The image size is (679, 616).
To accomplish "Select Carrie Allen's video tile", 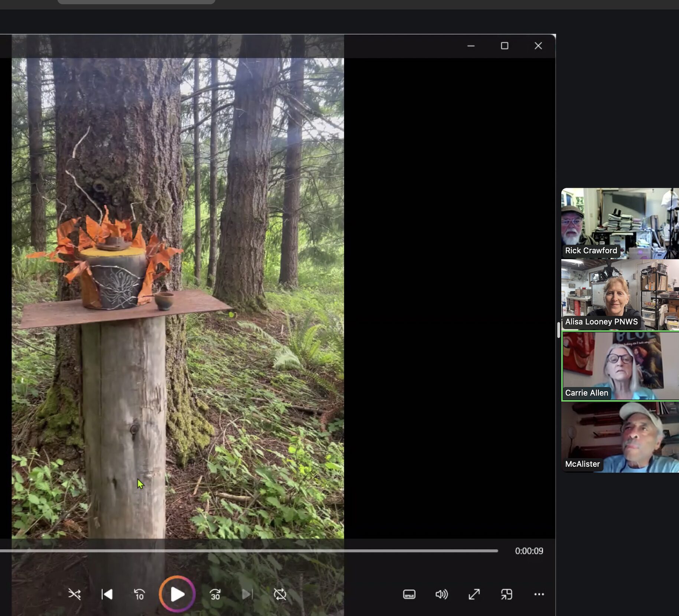I will pos(620,366).
